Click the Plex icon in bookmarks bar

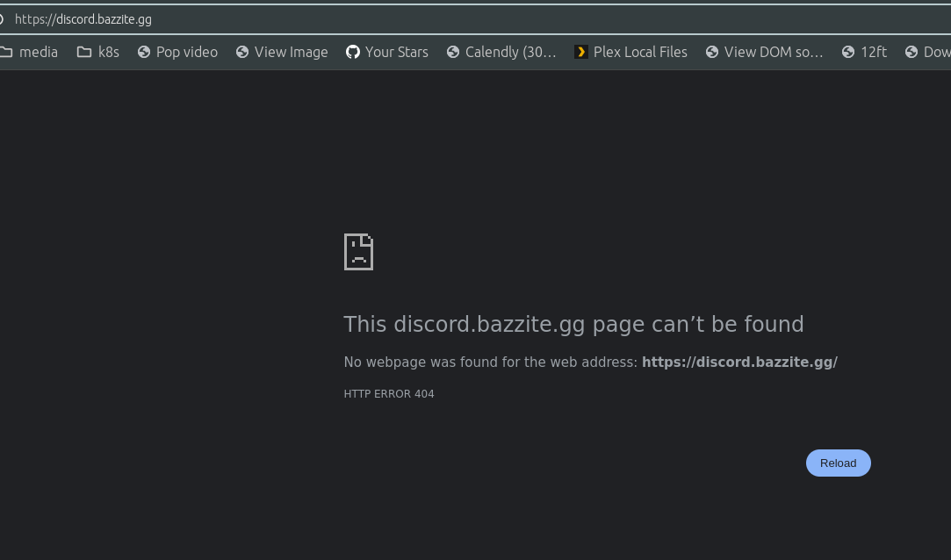(x=581, y=52)
